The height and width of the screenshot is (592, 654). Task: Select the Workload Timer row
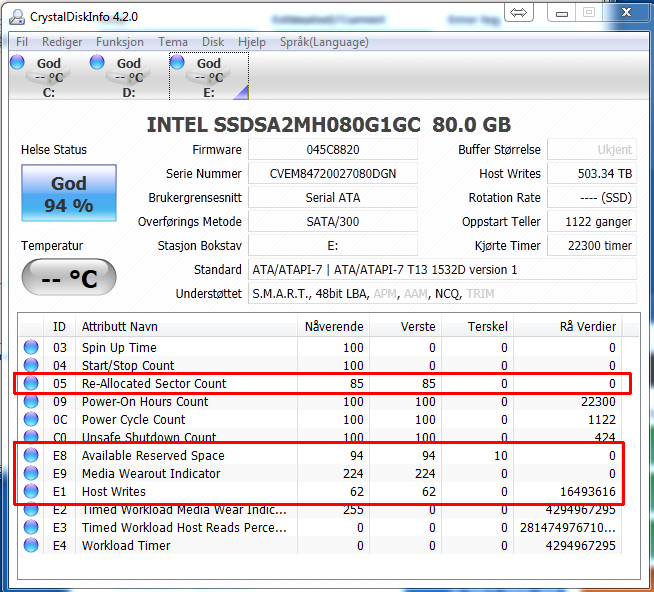320,545
